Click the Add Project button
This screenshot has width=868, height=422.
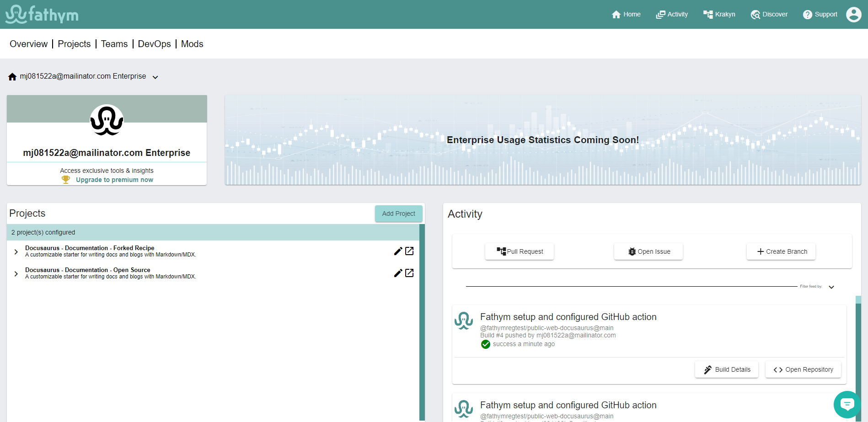(x=398, y=214)
